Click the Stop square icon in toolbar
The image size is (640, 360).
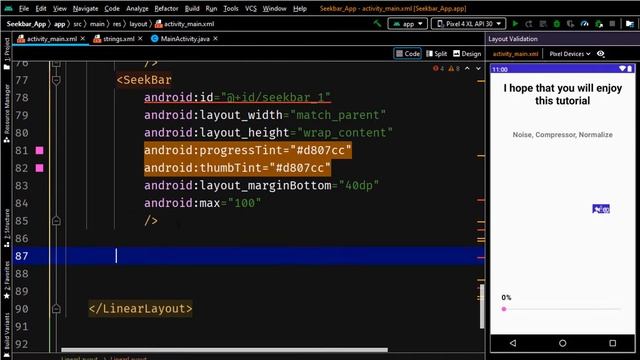tap(612, 24)
